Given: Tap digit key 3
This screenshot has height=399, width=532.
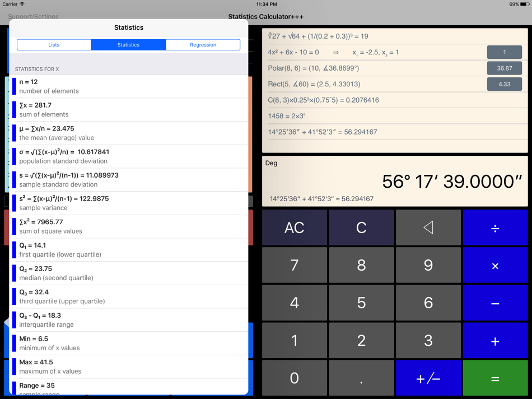Looking at the screenshot, I should (428, 340).
